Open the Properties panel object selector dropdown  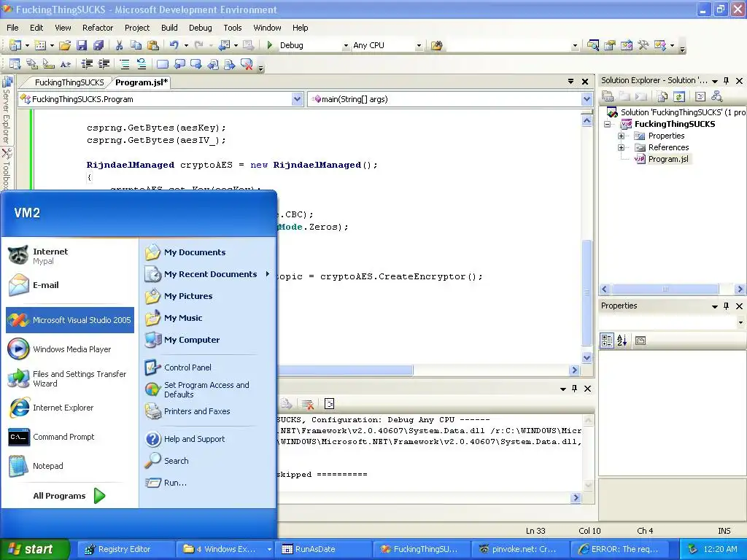click(740, 322)
